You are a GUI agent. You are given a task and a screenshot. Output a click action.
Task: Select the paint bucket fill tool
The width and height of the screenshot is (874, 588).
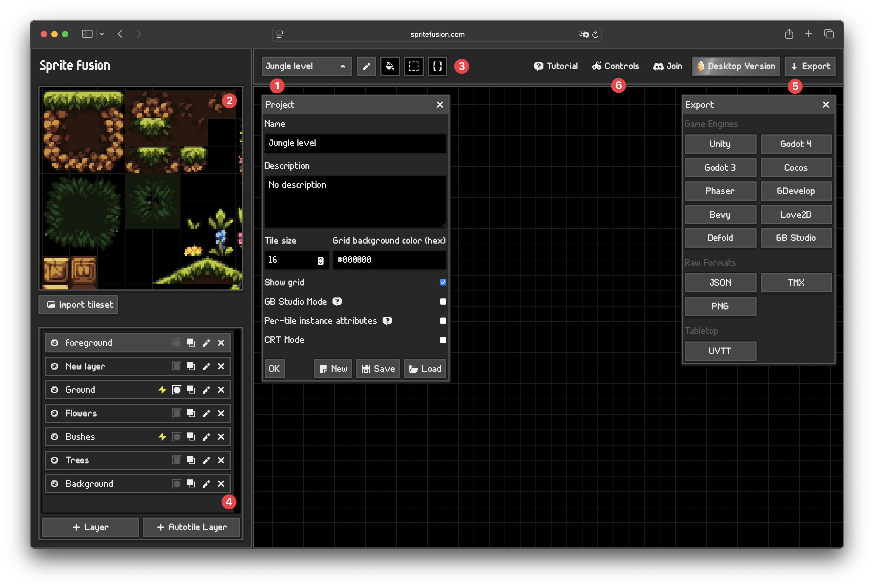pos(389,66)
